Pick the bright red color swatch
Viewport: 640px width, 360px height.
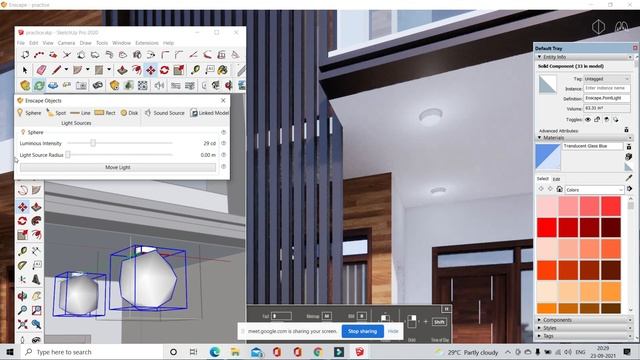[547, 227]
